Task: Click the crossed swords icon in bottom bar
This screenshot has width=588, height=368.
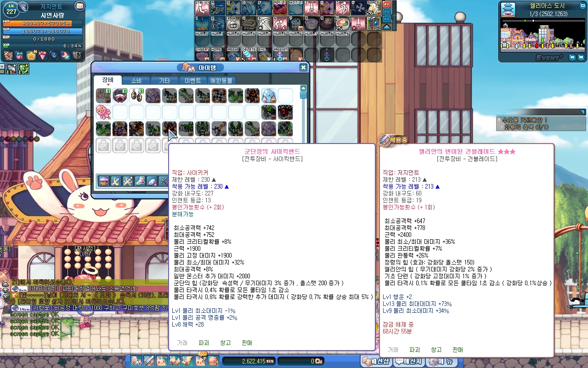Action: (x=149, y=361)
